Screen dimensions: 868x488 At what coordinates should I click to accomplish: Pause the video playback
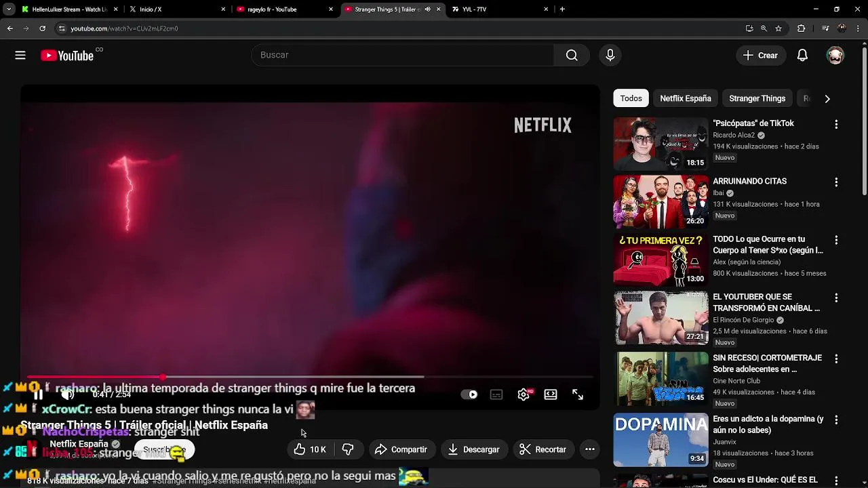(x=38, y=394)
